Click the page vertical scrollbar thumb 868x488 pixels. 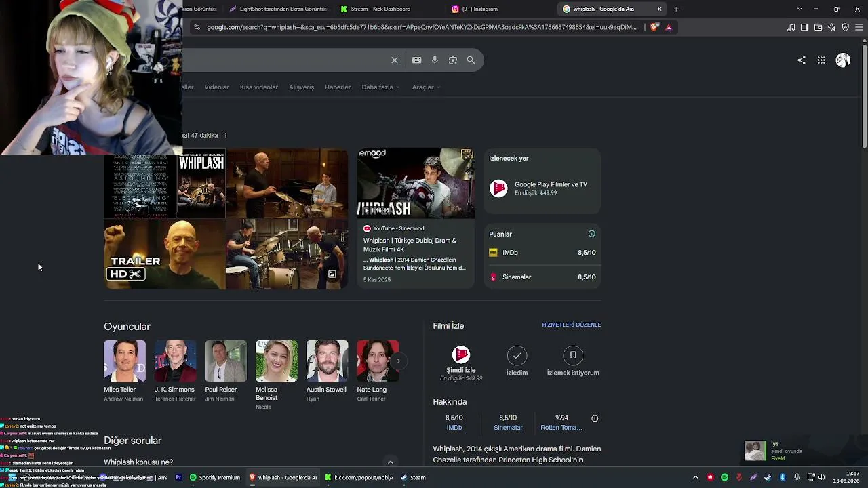865,95
